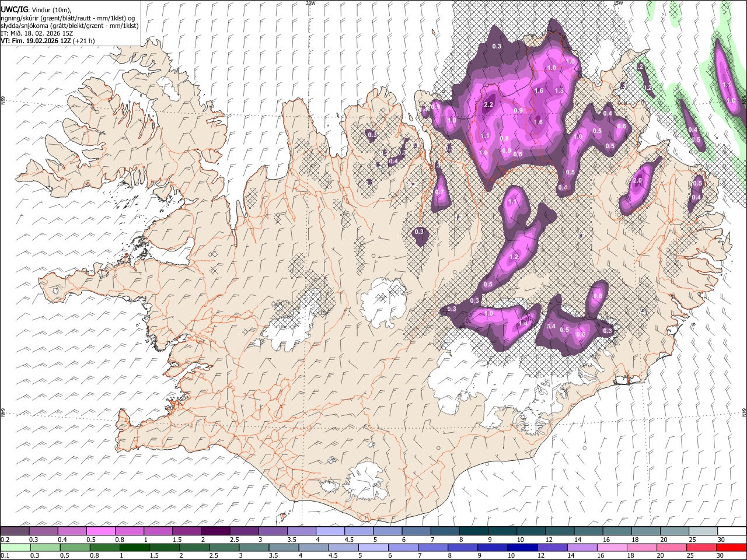
Task: Select the 14 swatch in the upper legend row
Action: [x=588, y=531]
